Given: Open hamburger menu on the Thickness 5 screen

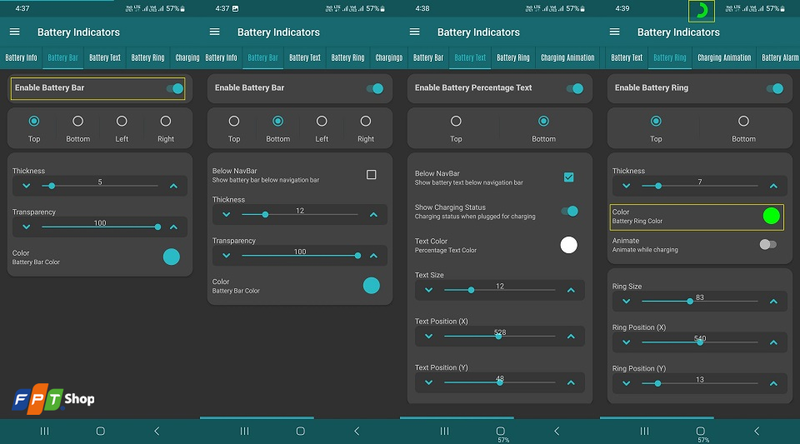Looking at the screenshot, I should coord(14,32).
